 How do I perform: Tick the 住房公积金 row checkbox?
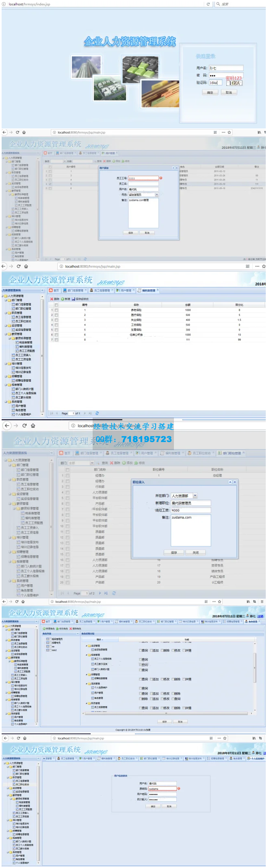pos(56,335)
